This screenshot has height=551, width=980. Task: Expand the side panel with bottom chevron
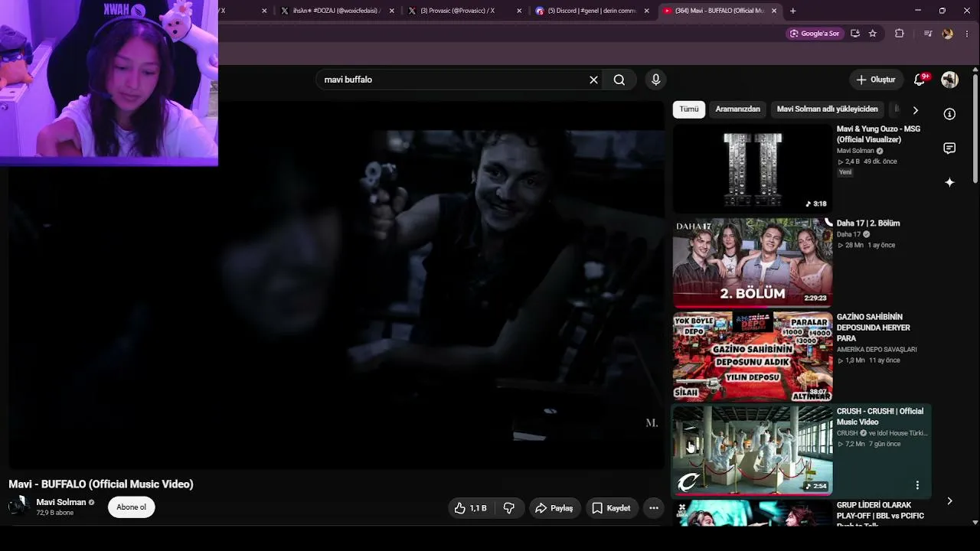click(x=949, y=501)
